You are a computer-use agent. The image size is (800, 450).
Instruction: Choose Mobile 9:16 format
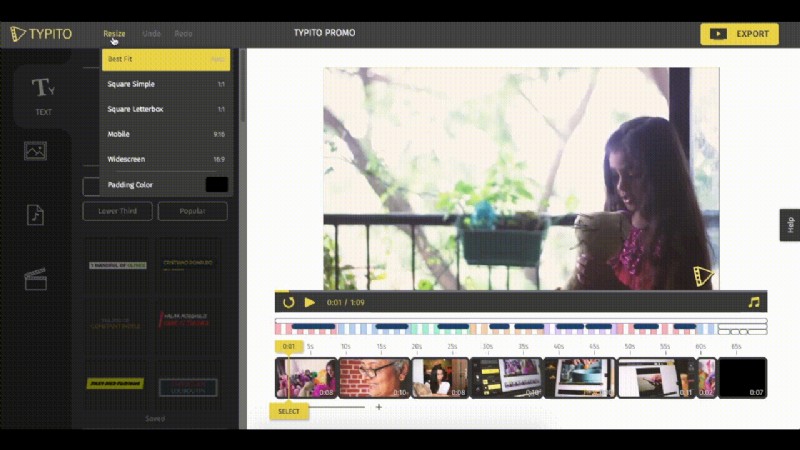pyautogui.click(x=166, y=134)
